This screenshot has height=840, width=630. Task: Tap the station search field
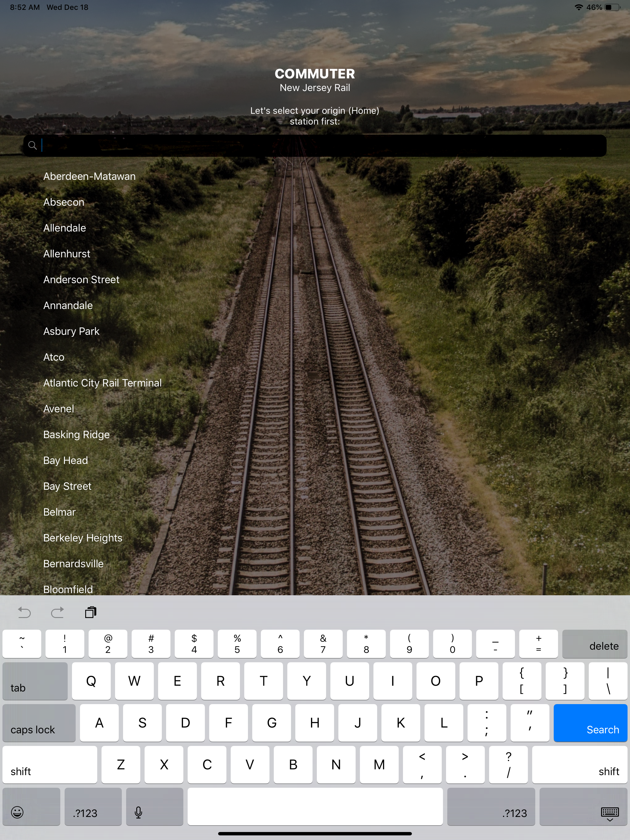tap(315, 146)
